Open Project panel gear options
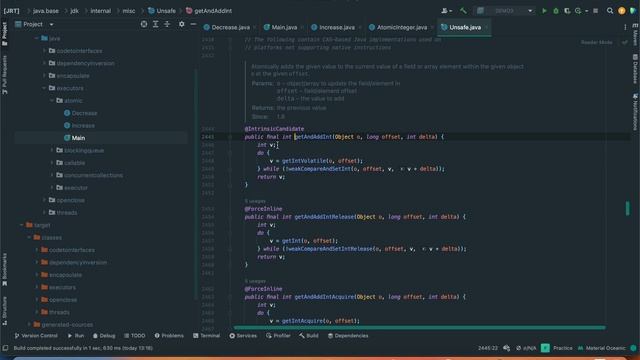 182,24
